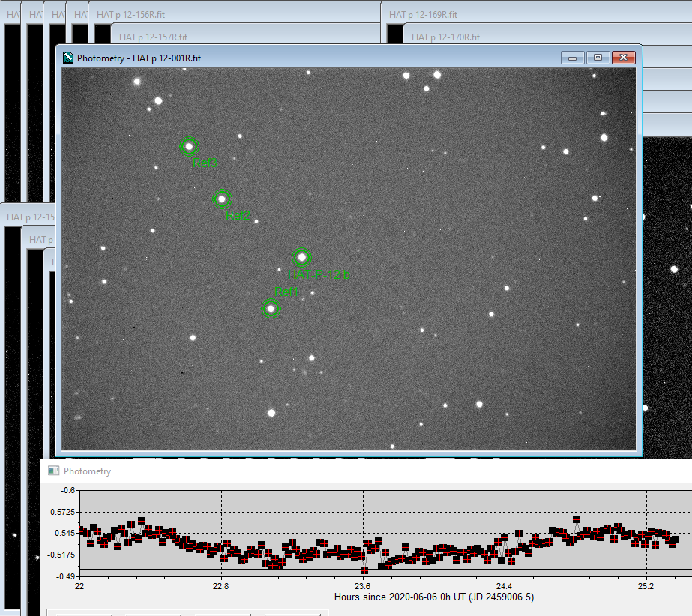The width and height of the screenshot is (692, 616).
Task: Select the Ref1 reference star aperture
Action: [x=271, y=308]
